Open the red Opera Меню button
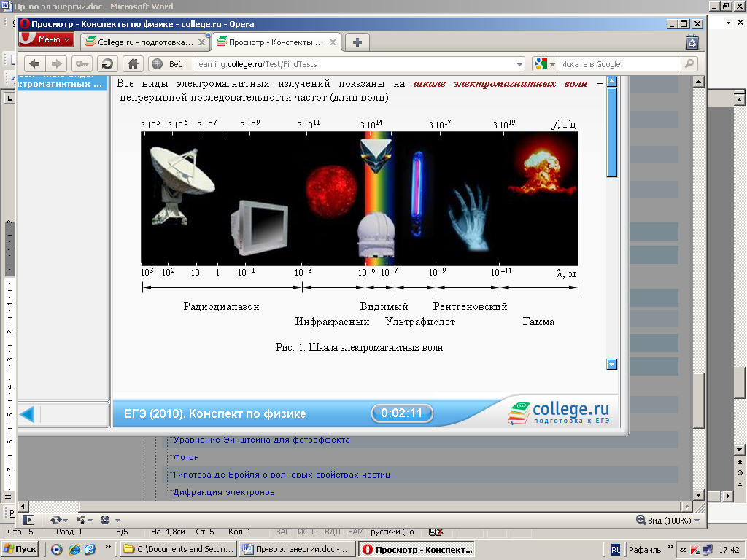The height and width of the screenshot is (560, 747). click(x=46, y=39)
